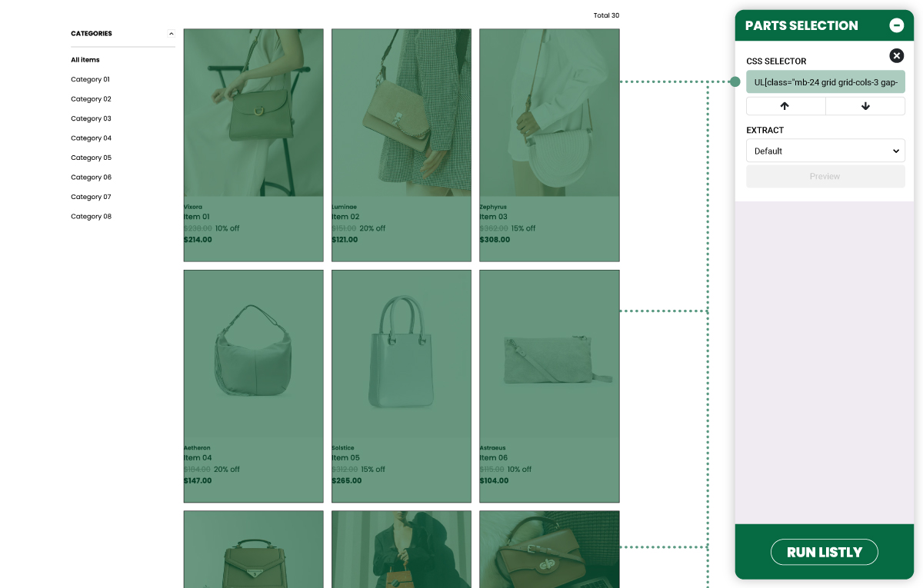Open the Item 01 Vixora handbag image
The width and height of the screenshot is (923, 588).
pyautogui.click(x=254, y=112)
